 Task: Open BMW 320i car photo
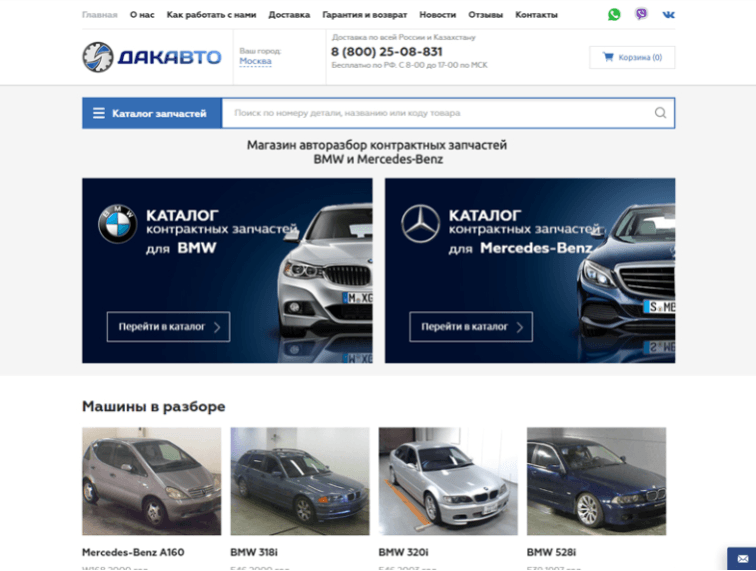pos(448,481)
